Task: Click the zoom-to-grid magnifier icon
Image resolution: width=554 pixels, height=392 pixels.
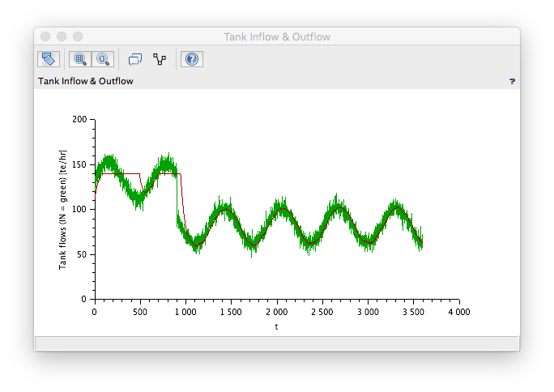Action: point(80,59)
